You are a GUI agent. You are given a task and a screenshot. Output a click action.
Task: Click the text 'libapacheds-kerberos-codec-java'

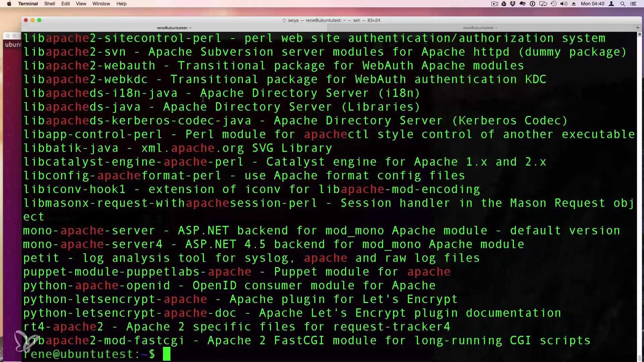point(137,121)
